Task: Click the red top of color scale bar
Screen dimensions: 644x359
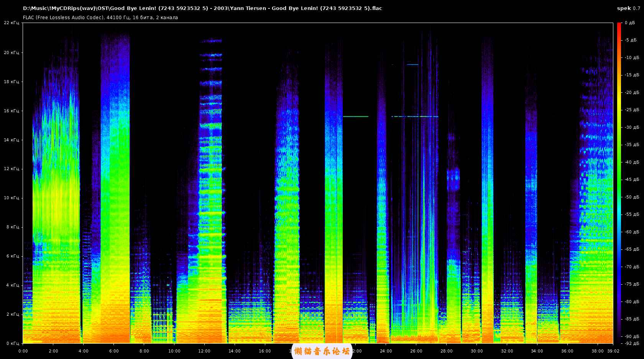Action: click(x=619, y=25)
